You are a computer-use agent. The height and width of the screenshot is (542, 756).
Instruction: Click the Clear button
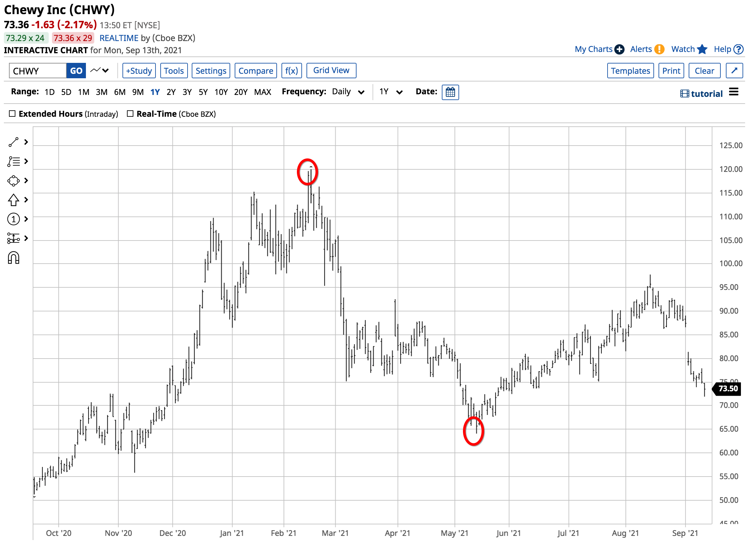(704, 71)
